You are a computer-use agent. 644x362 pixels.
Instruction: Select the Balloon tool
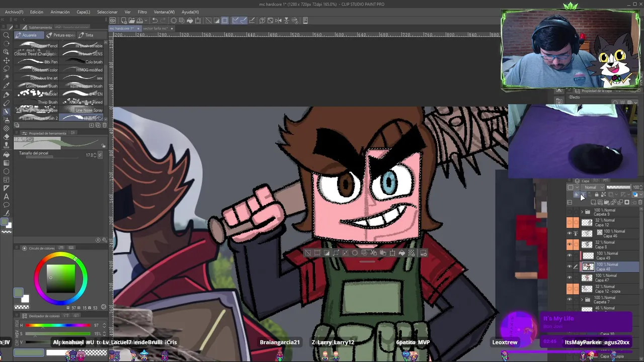point(7,205)
